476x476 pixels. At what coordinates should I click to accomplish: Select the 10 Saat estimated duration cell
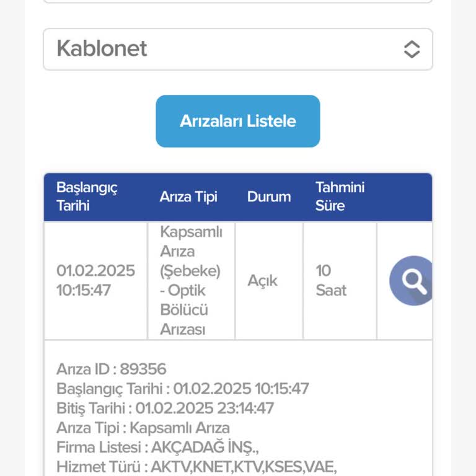pyautogui.click(x=331, y=281)
